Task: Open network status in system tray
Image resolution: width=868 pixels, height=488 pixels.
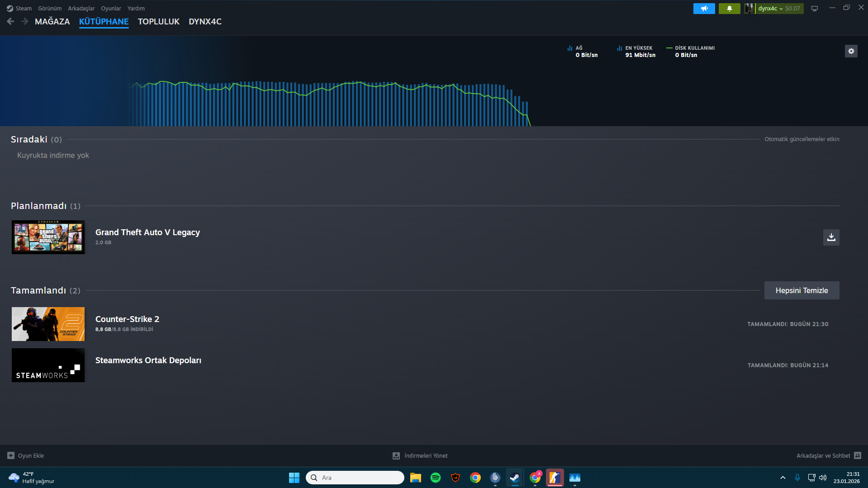Action: coord(811,478)
